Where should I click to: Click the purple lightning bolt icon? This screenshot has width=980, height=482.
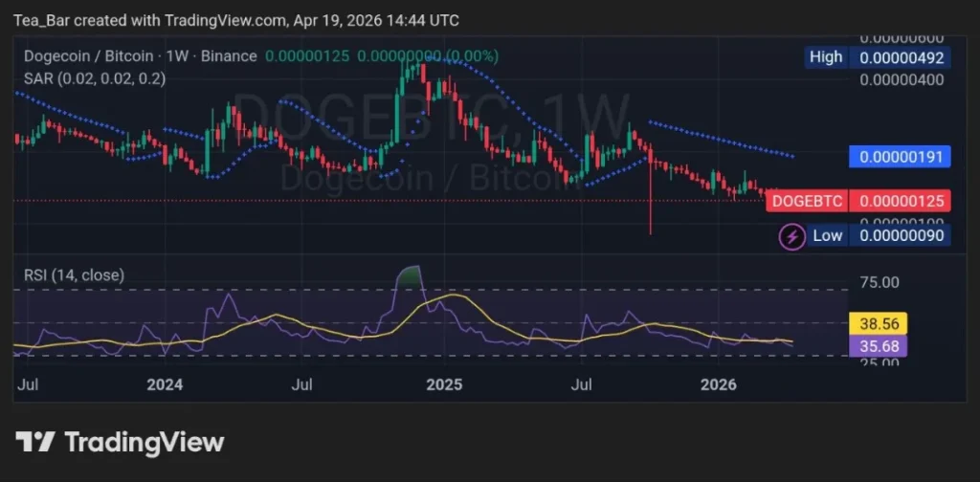(791, 235)
